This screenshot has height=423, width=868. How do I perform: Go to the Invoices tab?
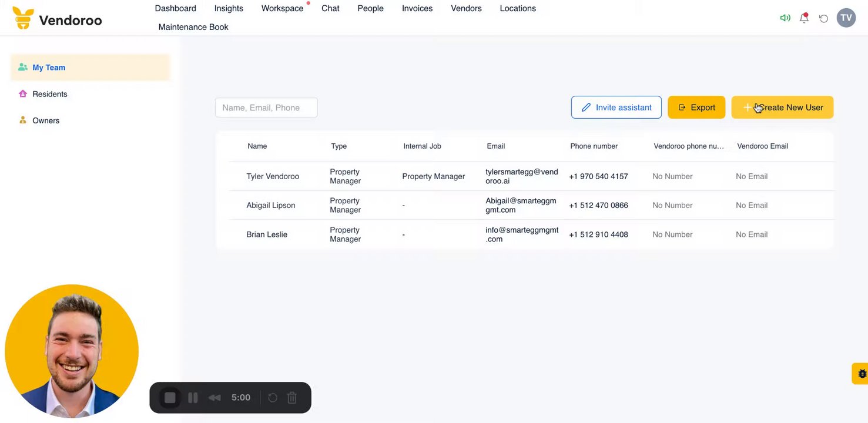417,8
